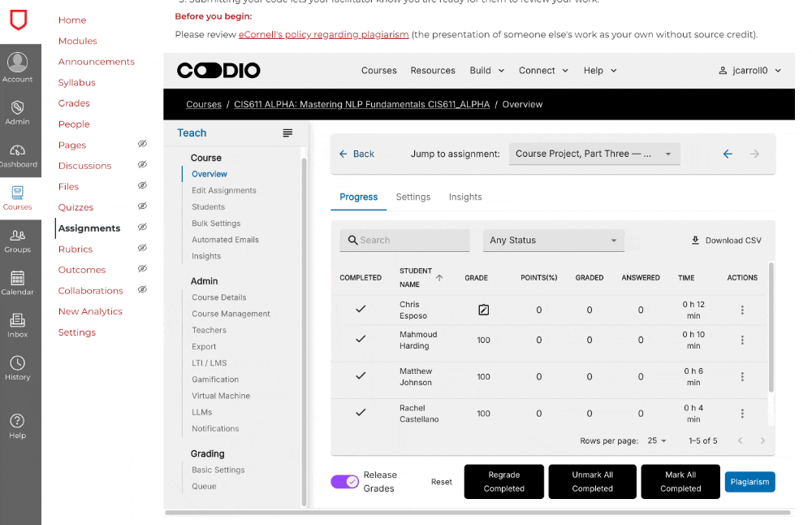Viewport: 812px width, 525px height.
Task: Click the Back arrow button
Action: tap(356, 154)
